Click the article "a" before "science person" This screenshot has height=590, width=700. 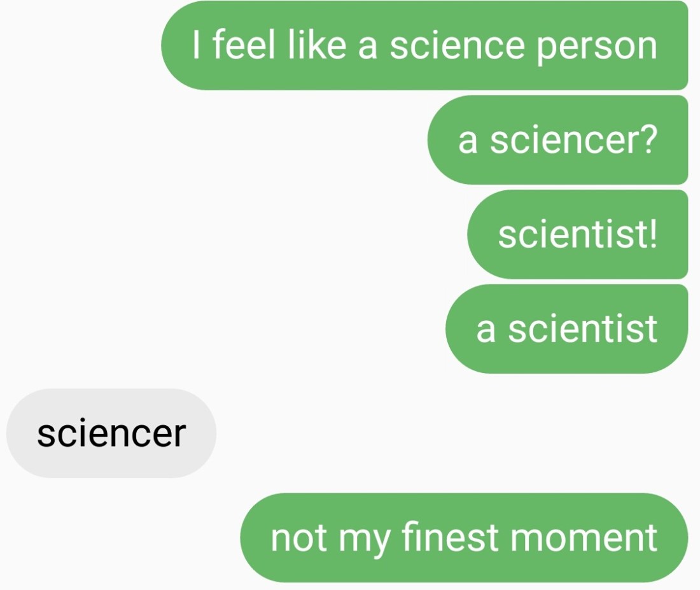click(x=367, y=47)
